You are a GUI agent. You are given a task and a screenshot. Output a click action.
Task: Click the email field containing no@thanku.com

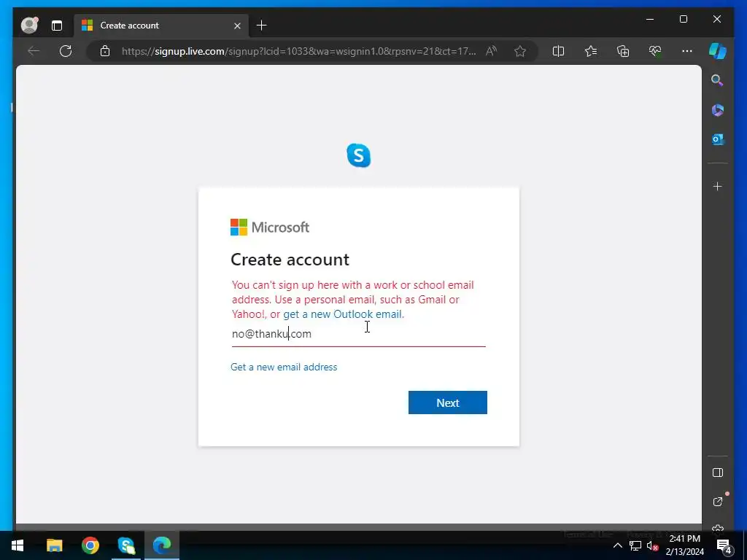(358, 334)
